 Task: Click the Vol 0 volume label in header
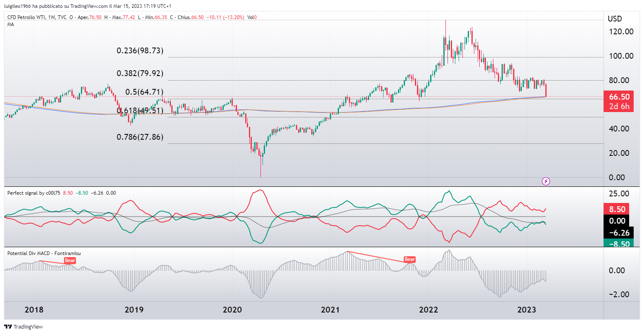point(252,17)
